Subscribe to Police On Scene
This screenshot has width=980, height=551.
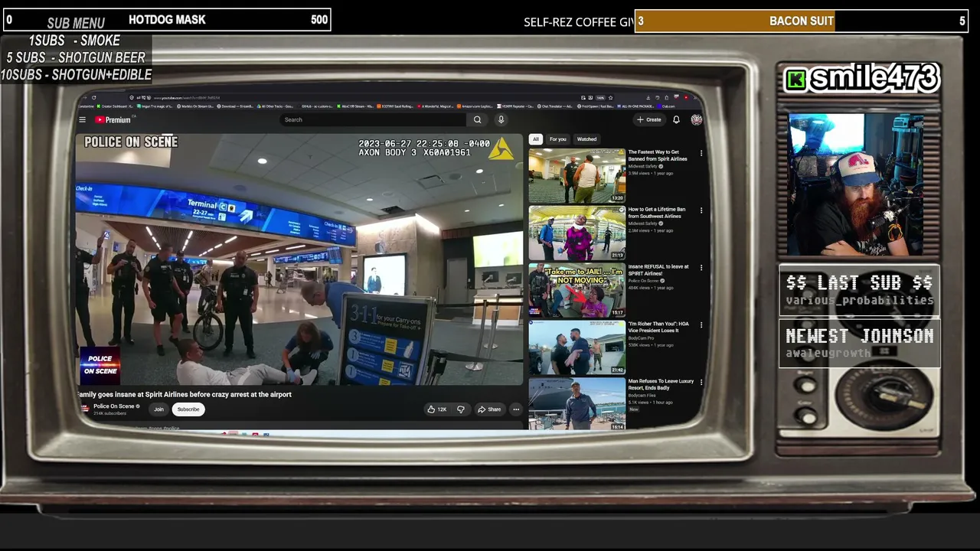[188, 409]
